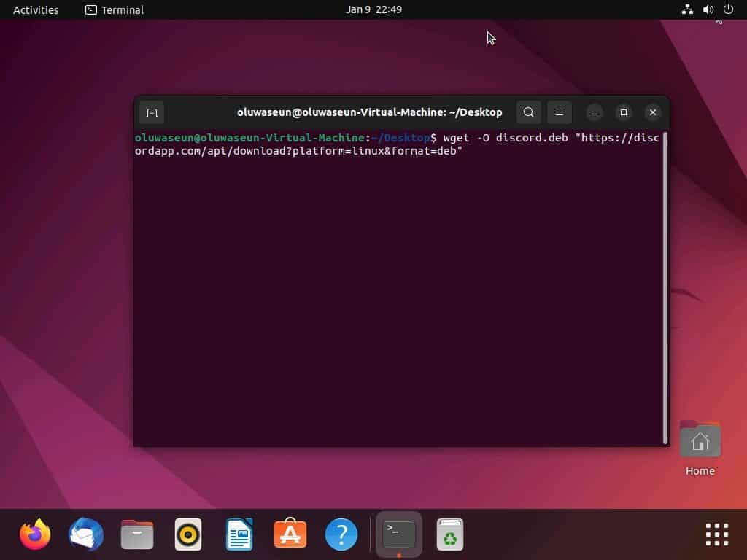Open the terminal search icon
Screen dimensions: 747x560
tap(528, 112)
